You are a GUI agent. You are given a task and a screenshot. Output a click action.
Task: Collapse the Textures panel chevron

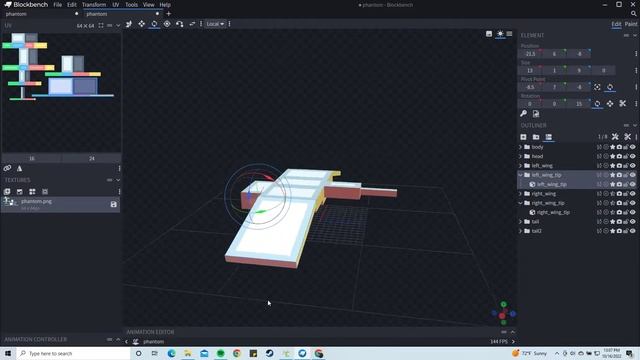coord(118,180)
